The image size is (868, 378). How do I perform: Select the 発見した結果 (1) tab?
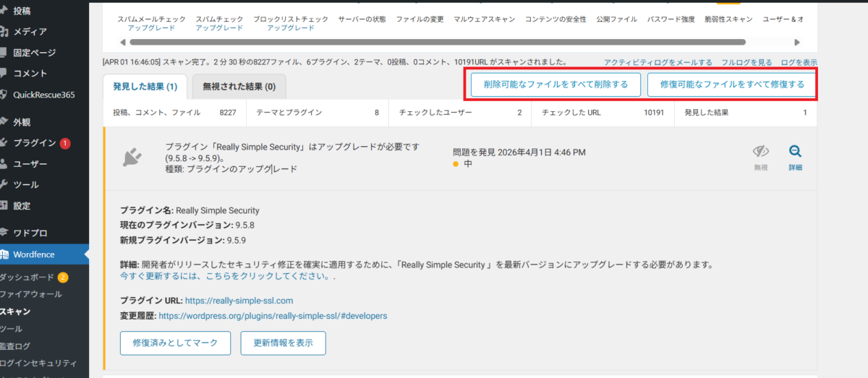click(145, 87)
